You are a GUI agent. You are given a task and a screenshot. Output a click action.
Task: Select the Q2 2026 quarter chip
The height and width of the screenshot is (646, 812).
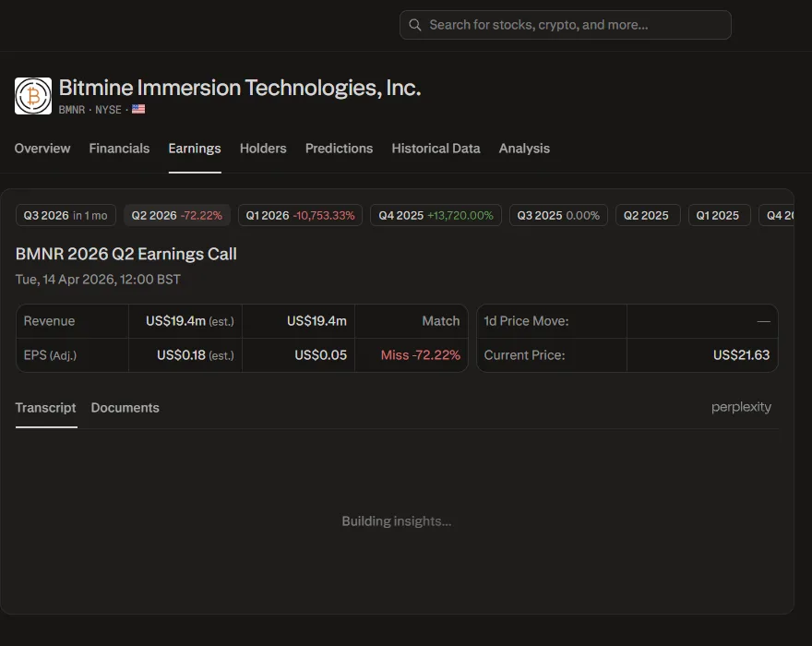(177, 216)
